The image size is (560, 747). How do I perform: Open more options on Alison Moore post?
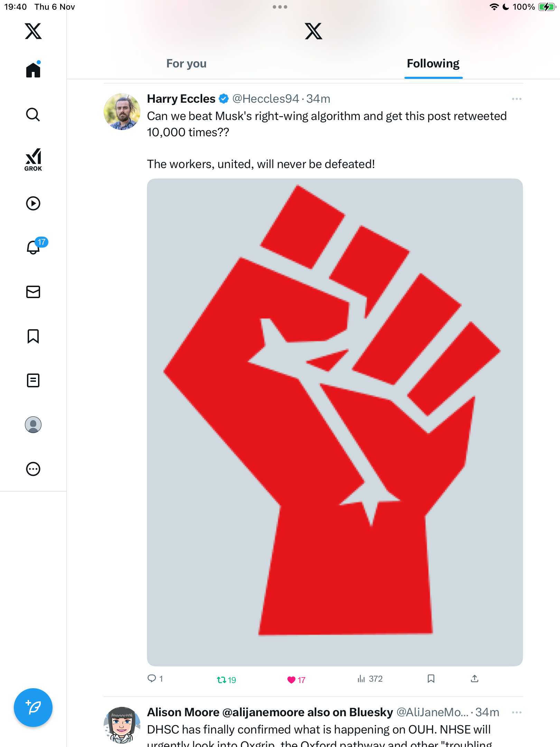pos(516,712)
